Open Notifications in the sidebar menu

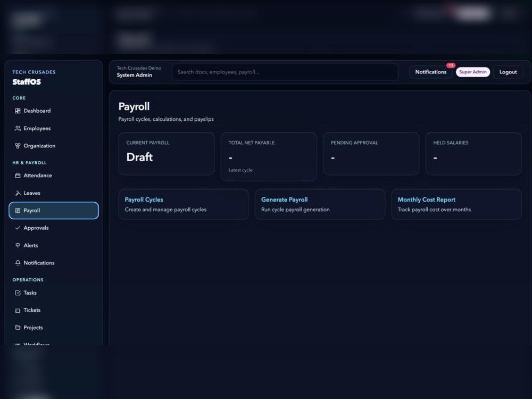coord(54,263)
